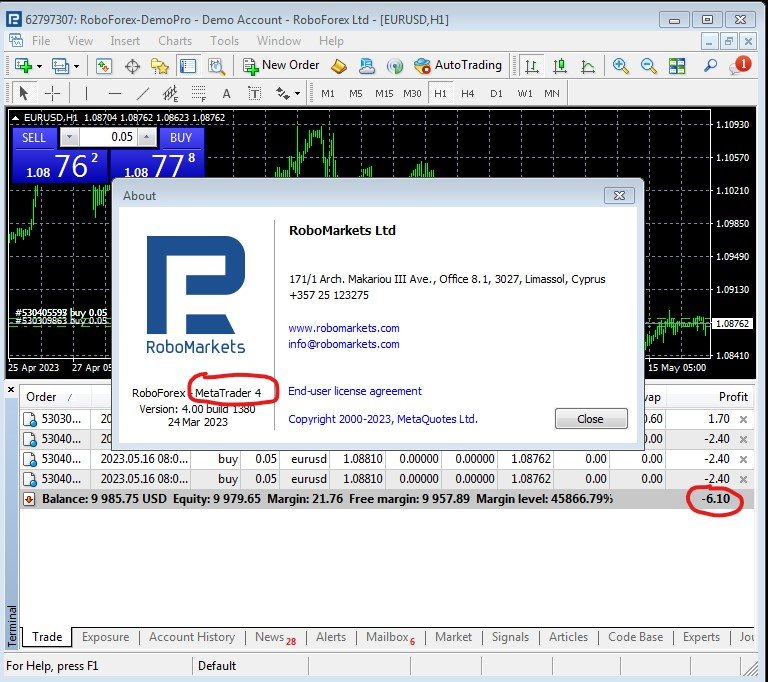
Task: Switch to W1 timeframe
Action: [x=525, y=93]
